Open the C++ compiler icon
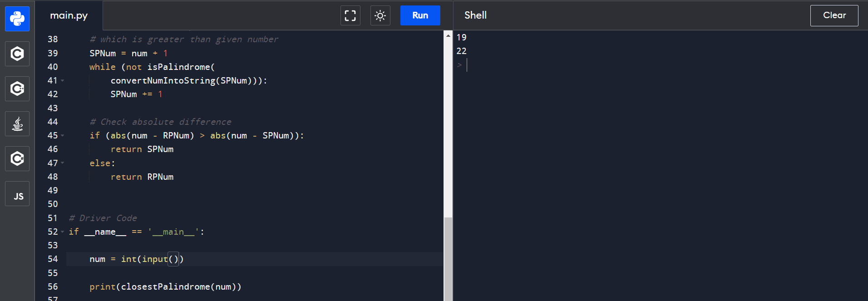This screenshot has height=301, width=868. click(17, 89)
